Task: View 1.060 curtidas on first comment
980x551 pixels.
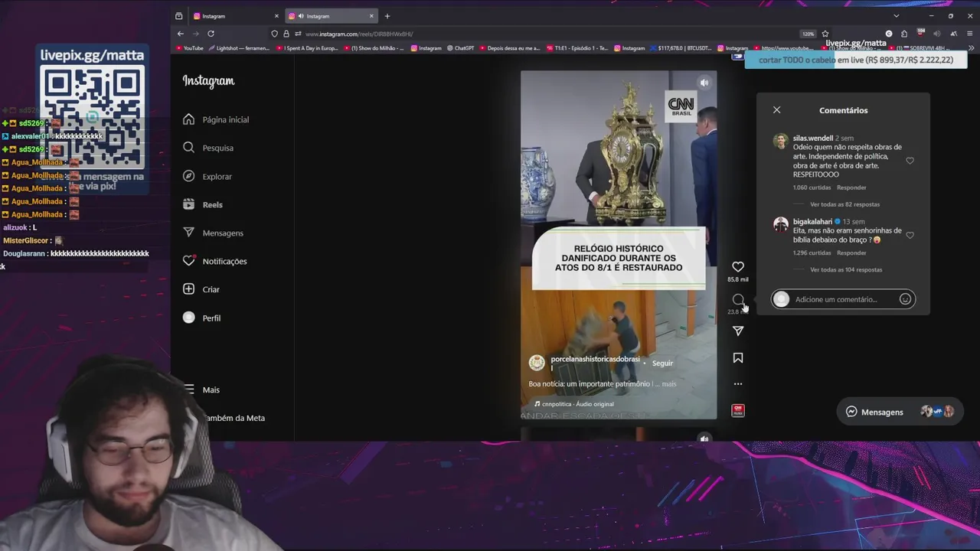Action: coord(812,187)
